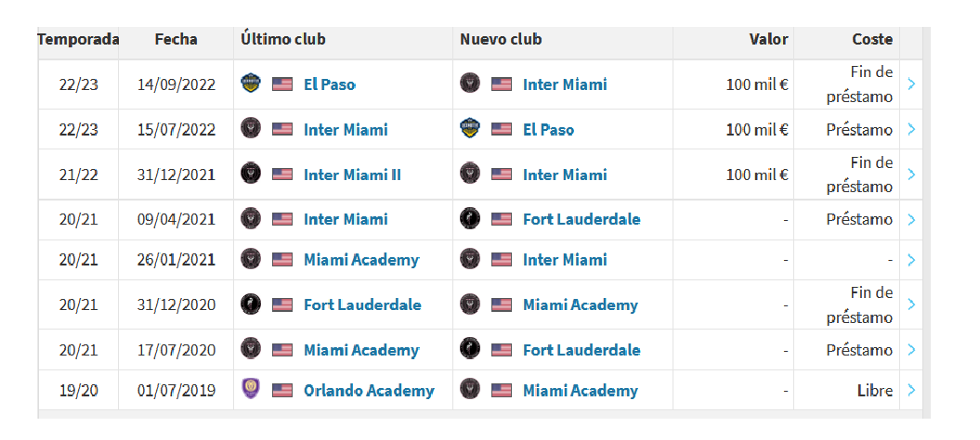Open Fort Lauderdale link in the 17/07/2020 row

[581, 350]
